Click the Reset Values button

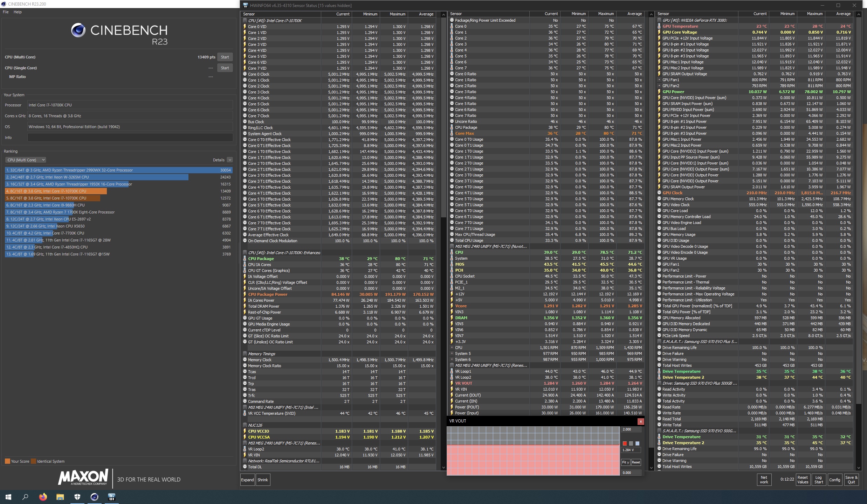[803, 479]
